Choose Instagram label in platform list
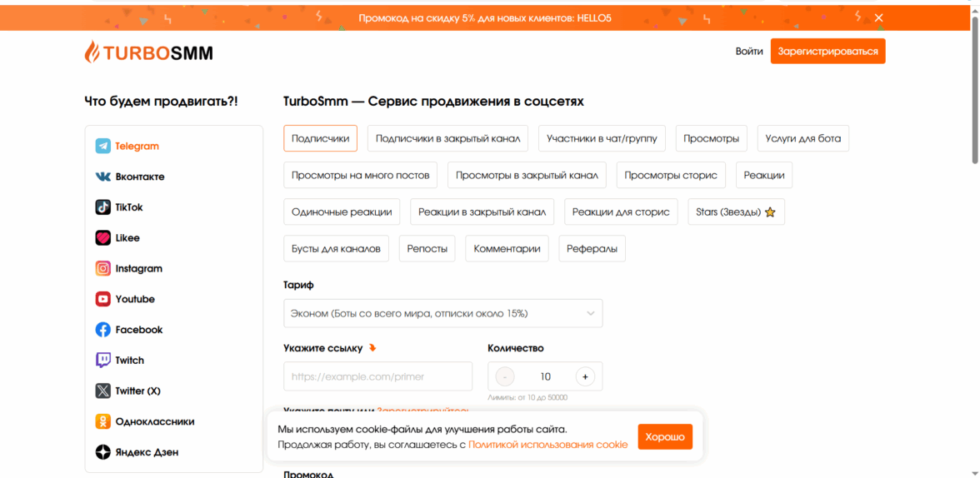 [x=138, y=269]
